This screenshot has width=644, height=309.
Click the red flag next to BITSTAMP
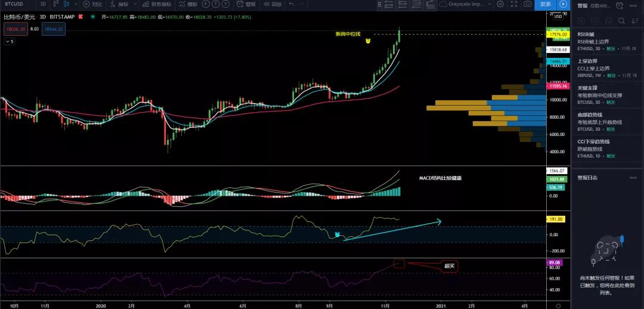pyautogui.click(x=82, y=17)
